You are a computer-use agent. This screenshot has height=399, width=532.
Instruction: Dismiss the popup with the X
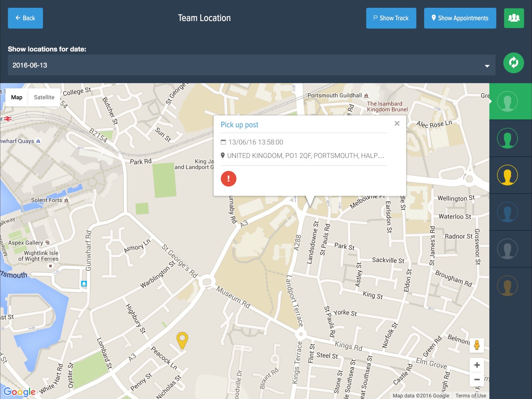pos(397,123)
